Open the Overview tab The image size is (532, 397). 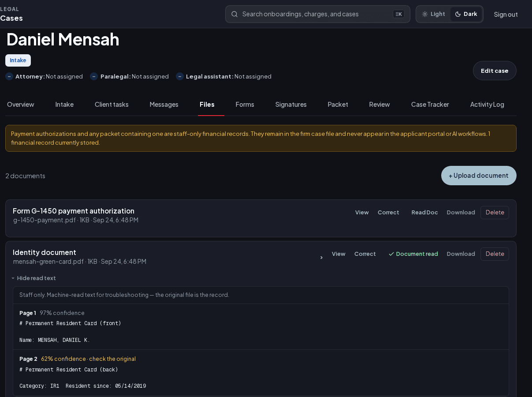click(21, 105)
